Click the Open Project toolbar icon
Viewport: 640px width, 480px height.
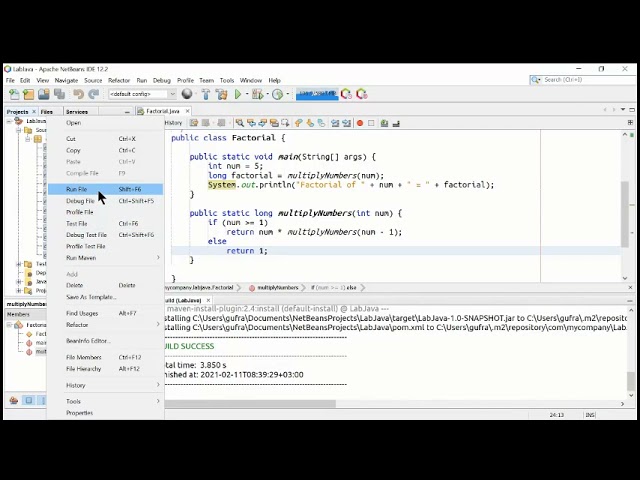pyautogui.click(x=44, y=94)
